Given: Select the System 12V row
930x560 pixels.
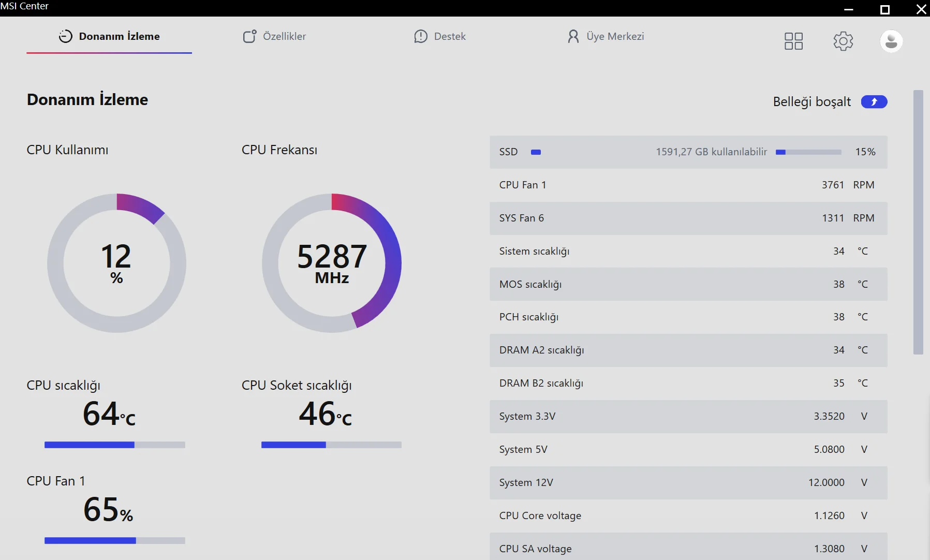Looking at the screenshot, I should (688, 482).
